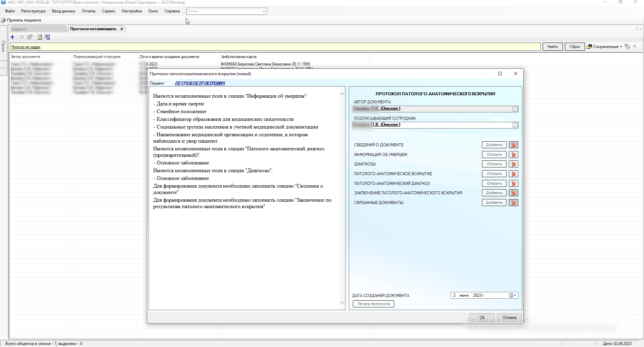Open the Сервис menu
The height and width of the screenshot is (347, 644).
tap(109, 11)
